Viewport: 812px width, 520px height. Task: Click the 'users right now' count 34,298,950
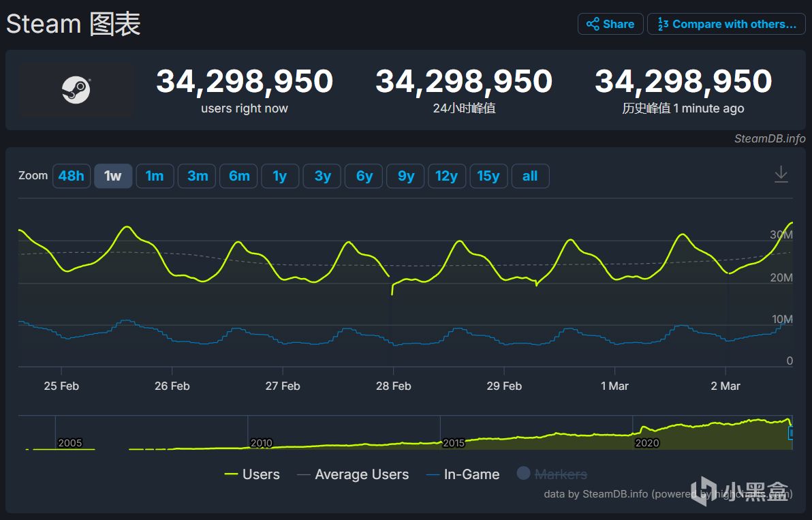click(245, 81)
